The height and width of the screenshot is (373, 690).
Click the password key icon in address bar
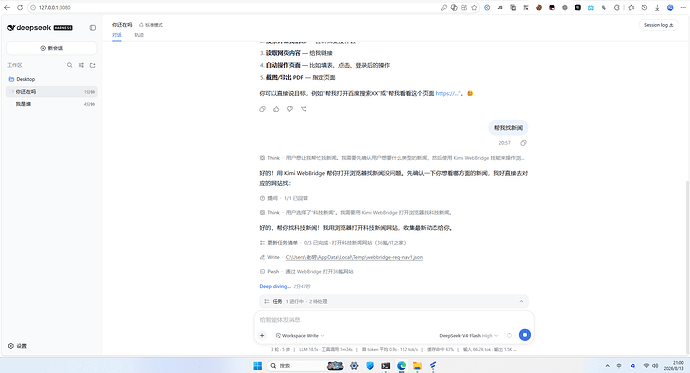444,7
